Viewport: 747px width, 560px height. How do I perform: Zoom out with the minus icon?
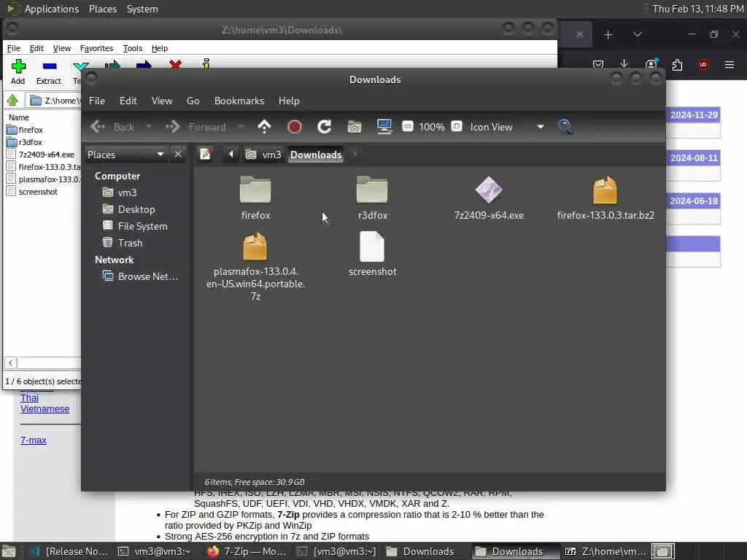click(407, 127)
